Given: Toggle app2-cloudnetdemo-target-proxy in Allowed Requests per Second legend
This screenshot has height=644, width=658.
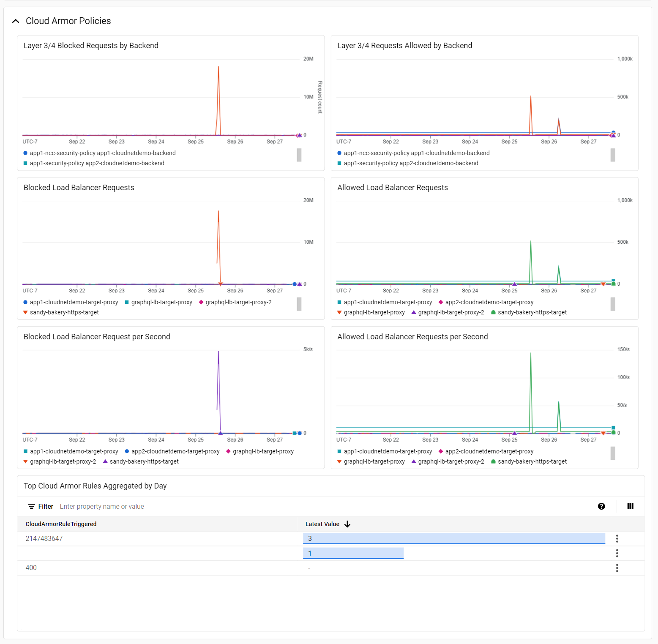Looking at the screenshot, I should tap(486, 451).
